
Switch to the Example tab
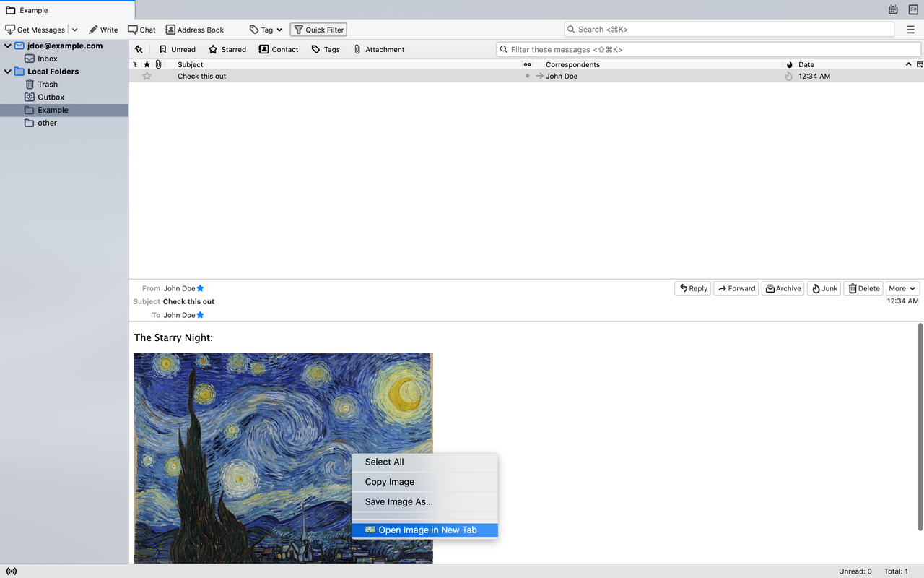[x=67, y=10]
